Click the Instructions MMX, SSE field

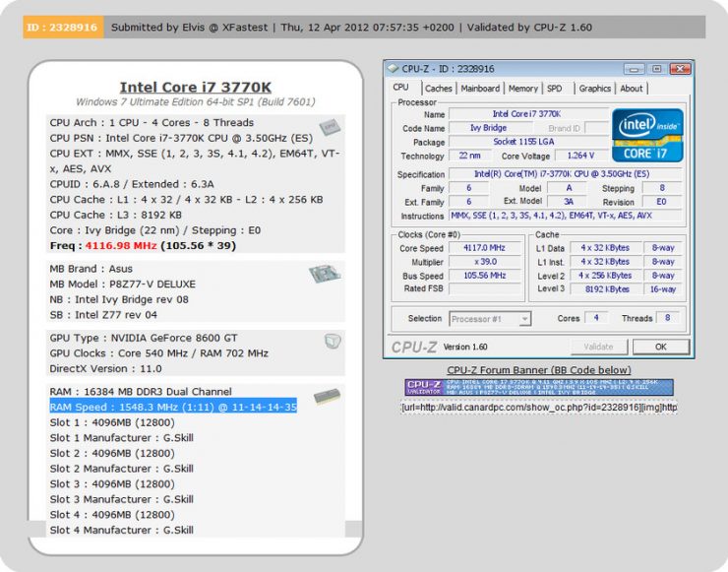565,216
